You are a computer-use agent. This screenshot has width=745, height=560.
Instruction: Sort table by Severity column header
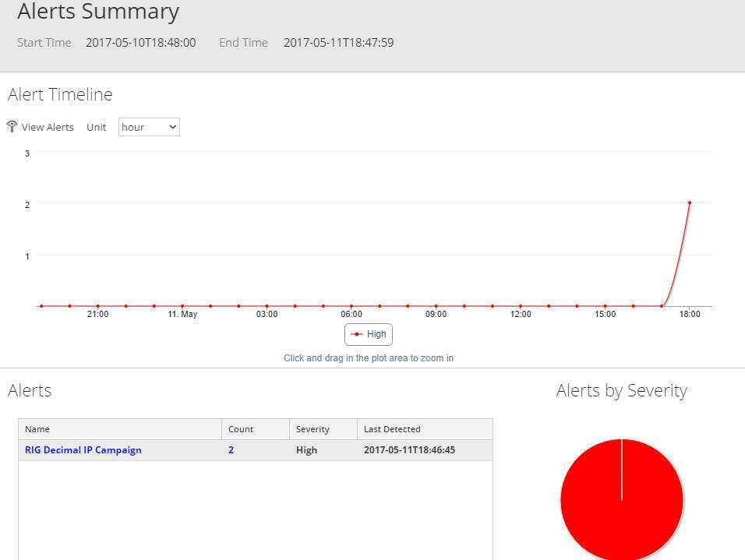point(312,429)
